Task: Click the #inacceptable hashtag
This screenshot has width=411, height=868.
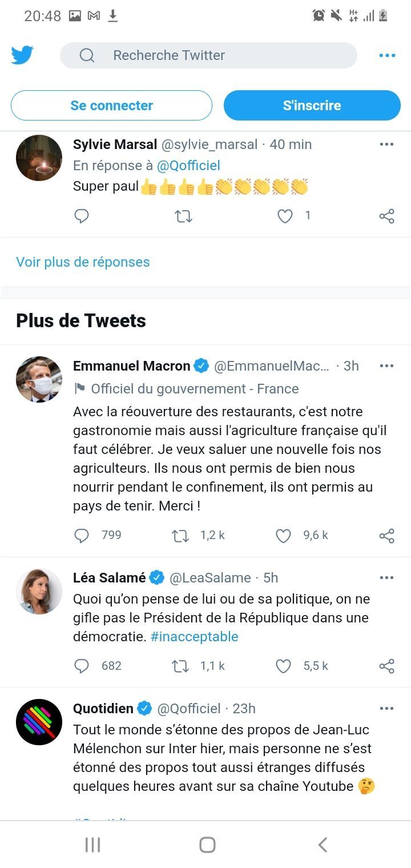Action: 195,637
